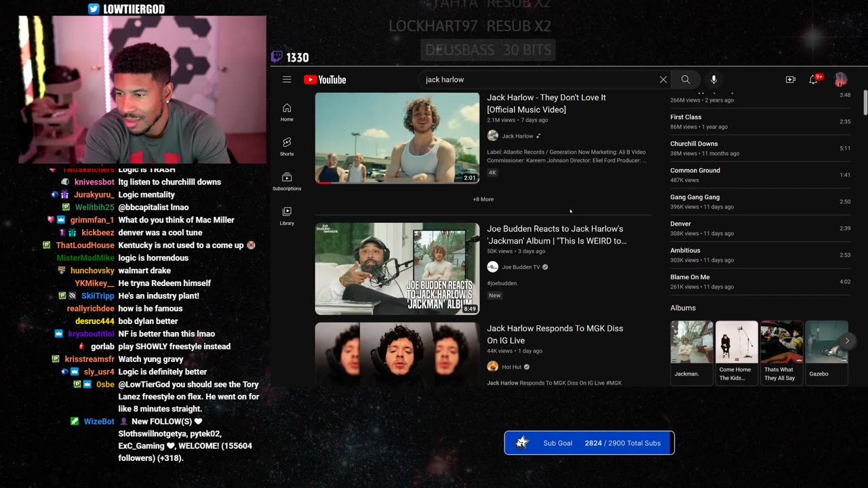Click the 4K badge under the video
Viewport: 868px width, 488px height.
coord(492,173)
